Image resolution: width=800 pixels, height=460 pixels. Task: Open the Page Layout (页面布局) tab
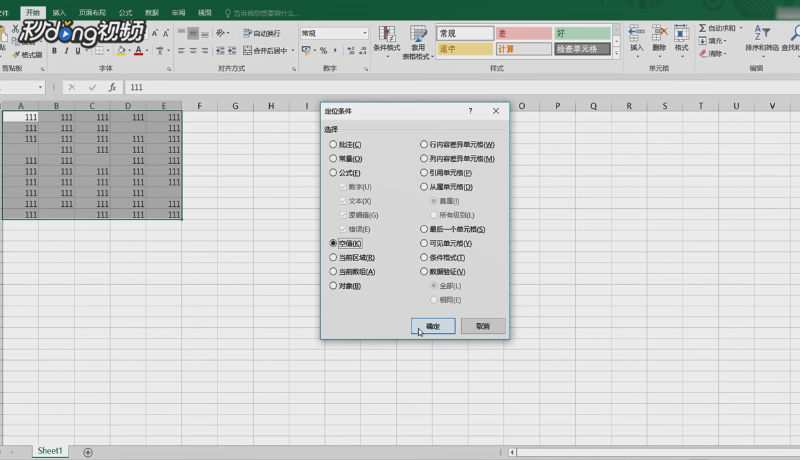tap(92, 13)
